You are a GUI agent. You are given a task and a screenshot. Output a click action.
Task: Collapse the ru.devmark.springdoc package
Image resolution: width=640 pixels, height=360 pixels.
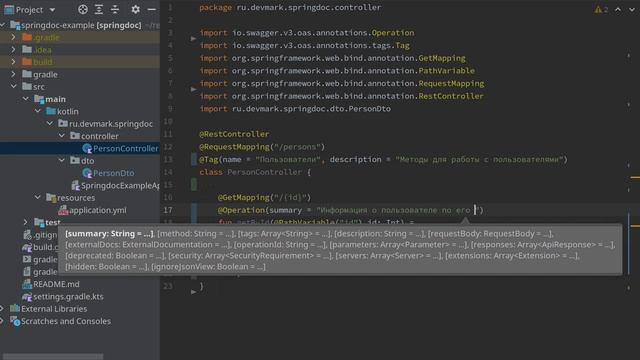(x=50, y=123)
